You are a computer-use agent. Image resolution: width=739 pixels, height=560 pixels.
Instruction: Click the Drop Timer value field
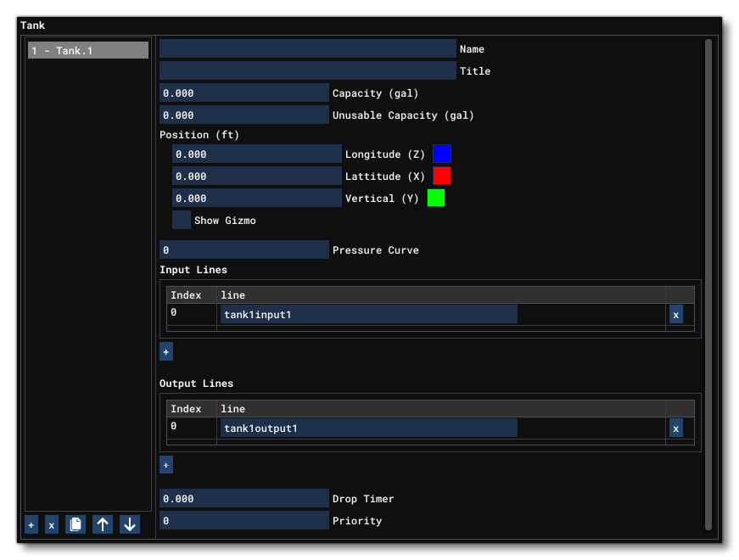[244, 499]
